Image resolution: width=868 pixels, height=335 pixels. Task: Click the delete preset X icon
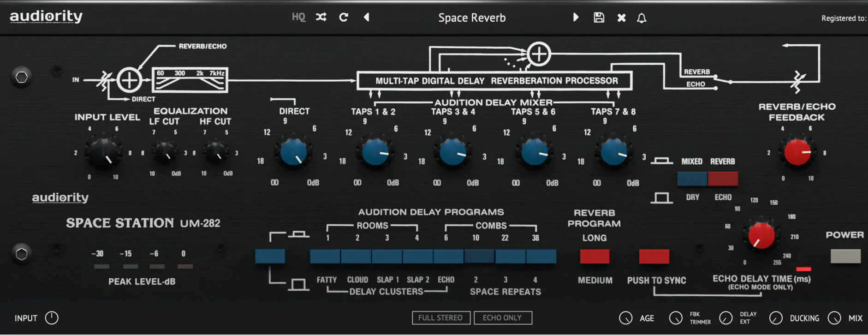(622, 18)
